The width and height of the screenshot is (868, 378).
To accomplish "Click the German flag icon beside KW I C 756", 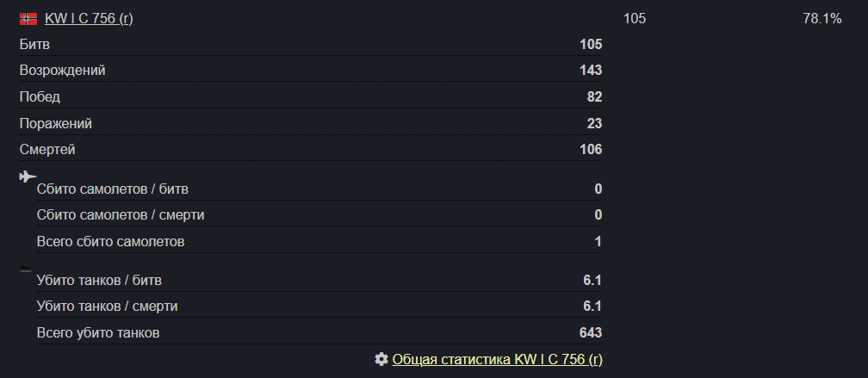I will (x=28, y=19).
